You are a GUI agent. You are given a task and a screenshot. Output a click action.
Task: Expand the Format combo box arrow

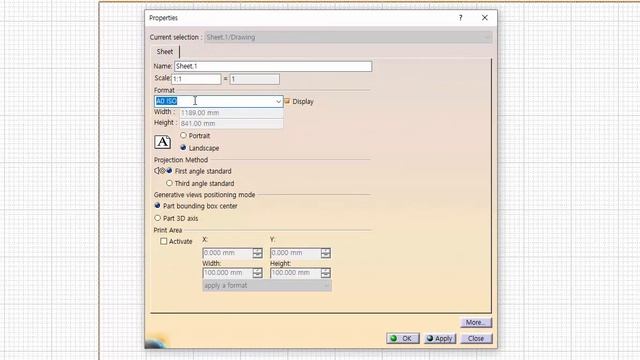coord(278,101)
